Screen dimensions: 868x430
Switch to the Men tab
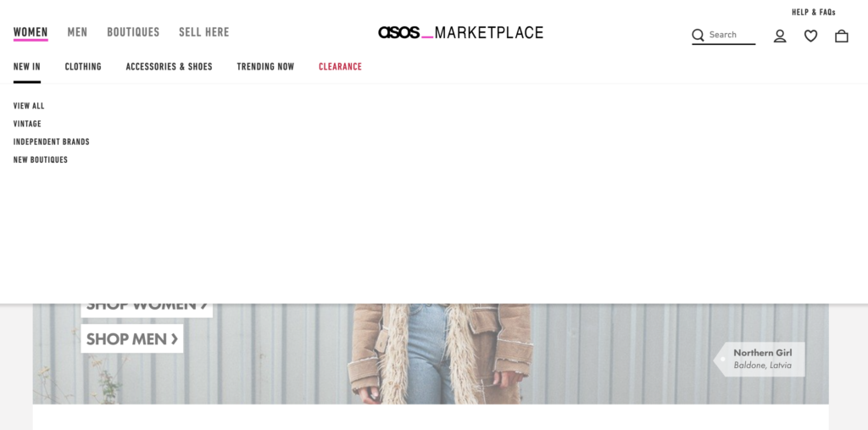click(x=77, y=32)
